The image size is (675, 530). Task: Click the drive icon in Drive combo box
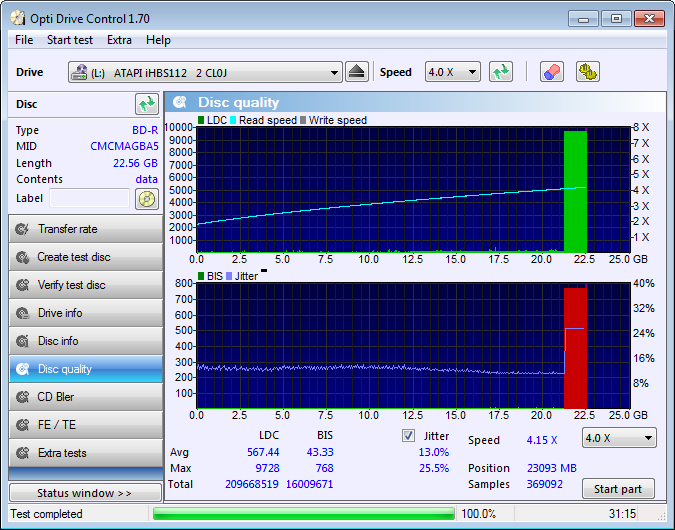point(79,72)
